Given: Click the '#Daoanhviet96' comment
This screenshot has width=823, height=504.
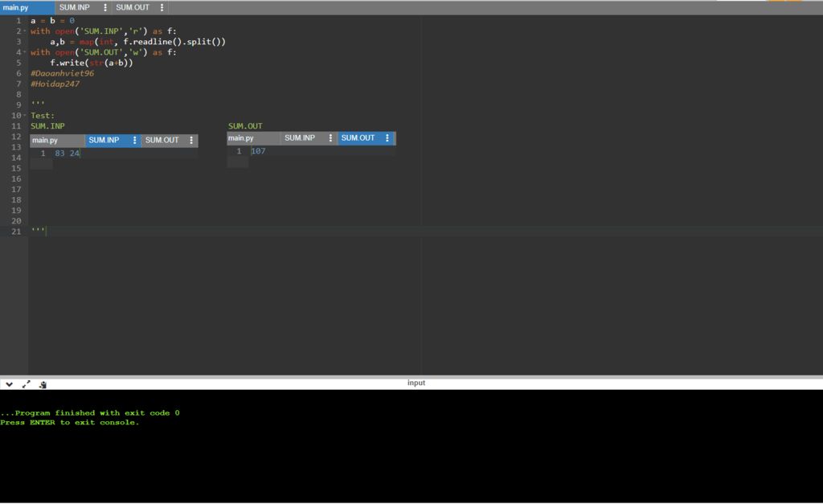Looking at the screenshot, I should [x=63, y=73].
